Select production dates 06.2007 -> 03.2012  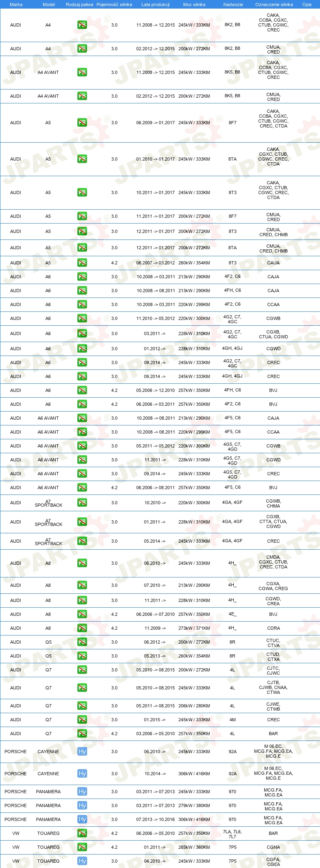(155, 263)
